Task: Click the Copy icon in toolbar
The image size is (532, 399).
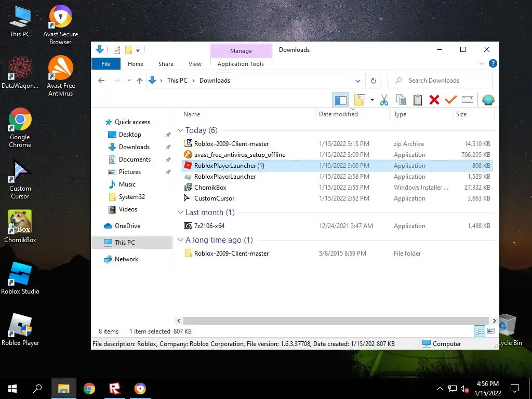Action: [x=401, y=100]
